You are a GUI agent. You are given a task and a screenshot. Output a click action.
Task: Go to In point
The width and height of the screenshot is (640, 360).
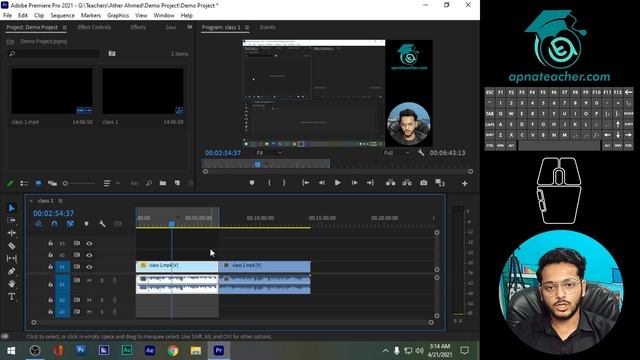pyautogui.click(x=305, y=183)
